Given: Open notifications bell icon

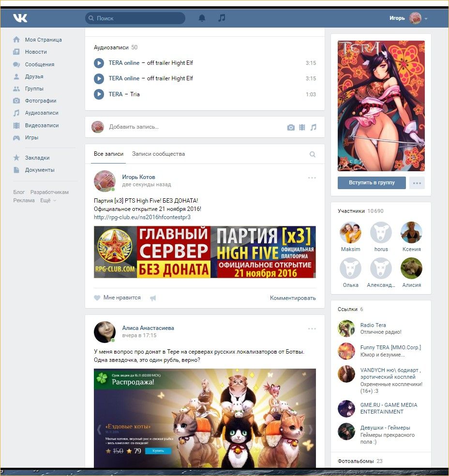Looking at the screenshot, I should (202, 18).
